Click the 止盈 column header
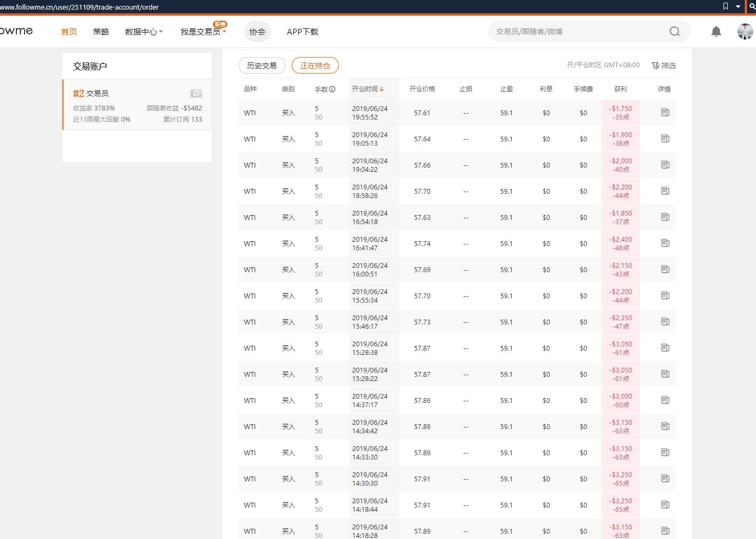 click(x=506, y=89)
